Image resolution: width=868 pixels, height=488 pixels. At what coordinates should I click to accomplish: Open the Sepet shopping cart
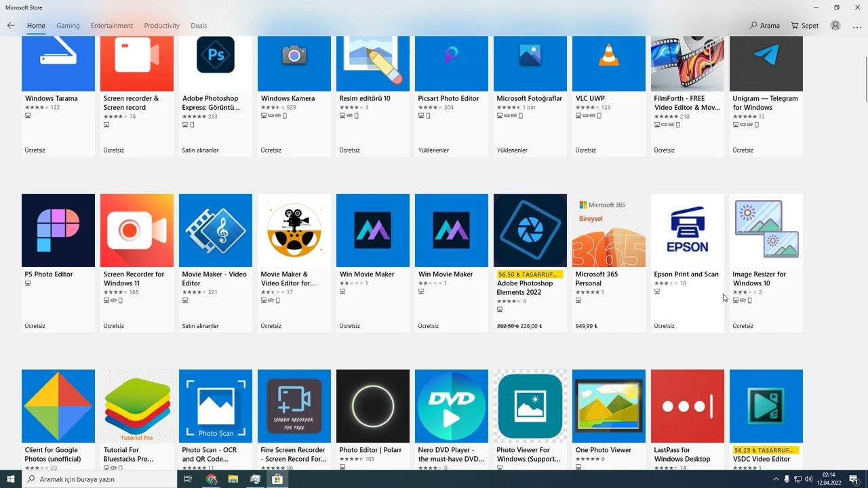[805, 26]
